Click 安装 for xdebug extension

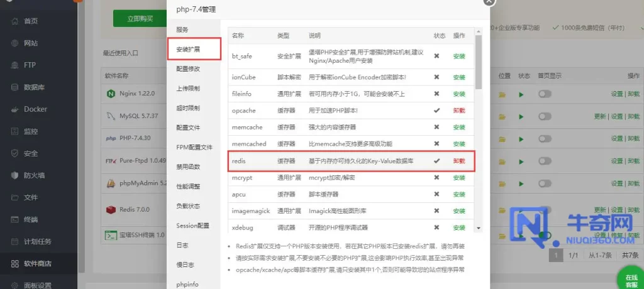[x=458, y=228]
